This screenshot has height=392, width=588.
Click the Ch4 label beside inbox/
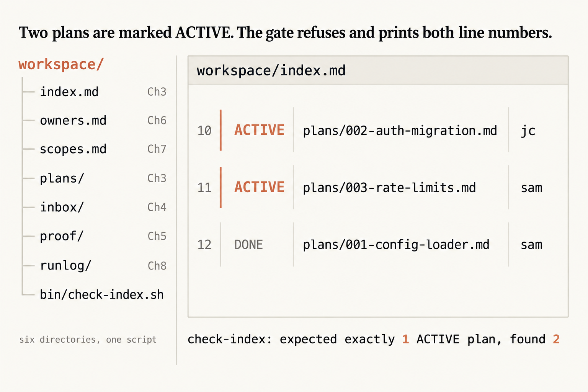(x=157, y=207)
